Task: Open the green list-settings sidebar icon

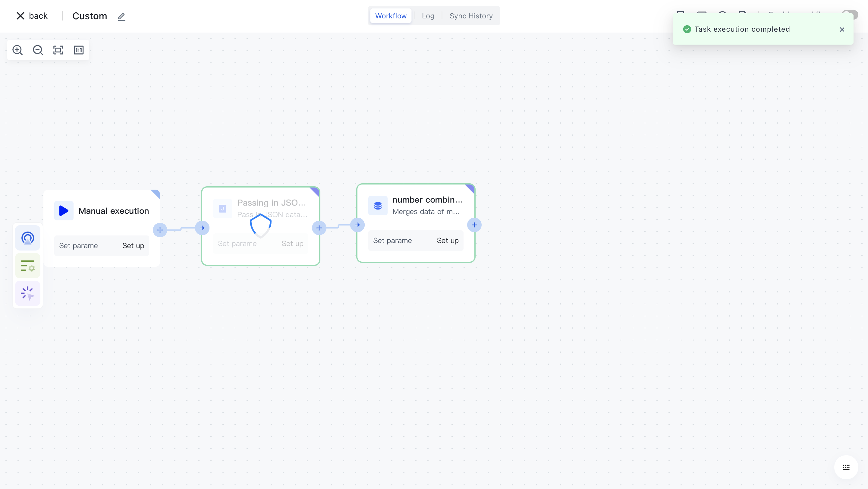Action: tap(28, 266)
